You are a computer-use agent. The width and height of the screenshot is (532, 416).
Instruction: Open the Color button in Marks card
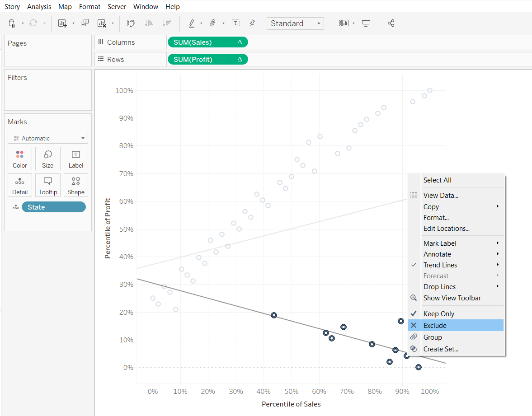20,159
